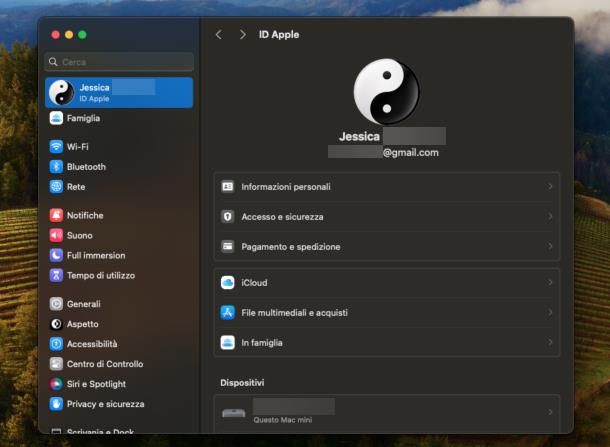Click the Privacy e sicurezza label

coord(105,405)
